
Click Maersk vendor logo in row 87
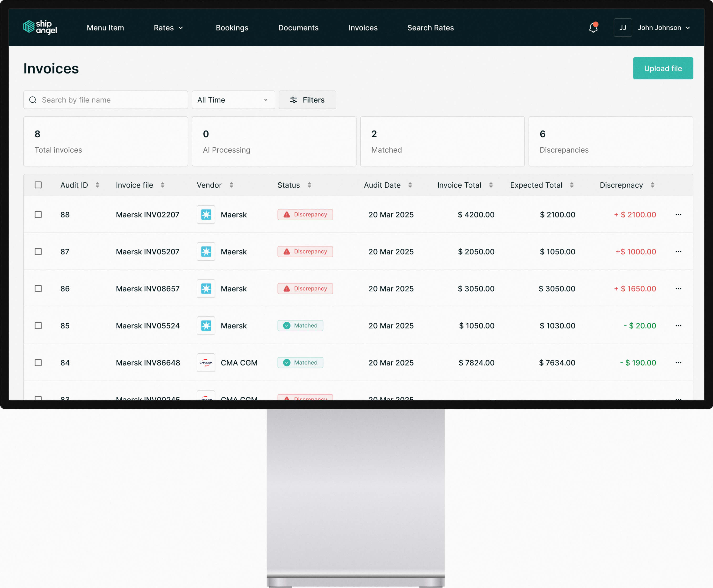pyautogui.click(x=206, y=252)
